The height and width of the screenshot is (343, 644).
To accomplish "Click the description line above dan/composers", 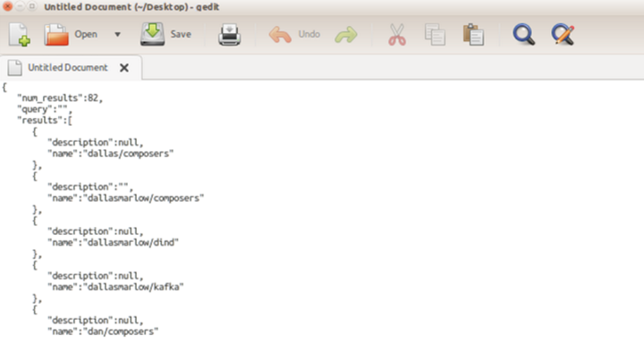I will [x=96, y=321].
